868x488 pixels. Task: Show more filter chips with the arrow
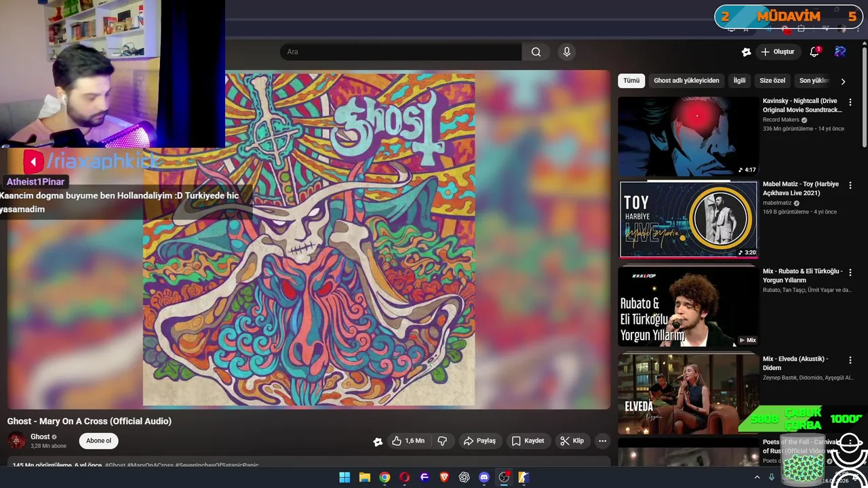point(843,81)
